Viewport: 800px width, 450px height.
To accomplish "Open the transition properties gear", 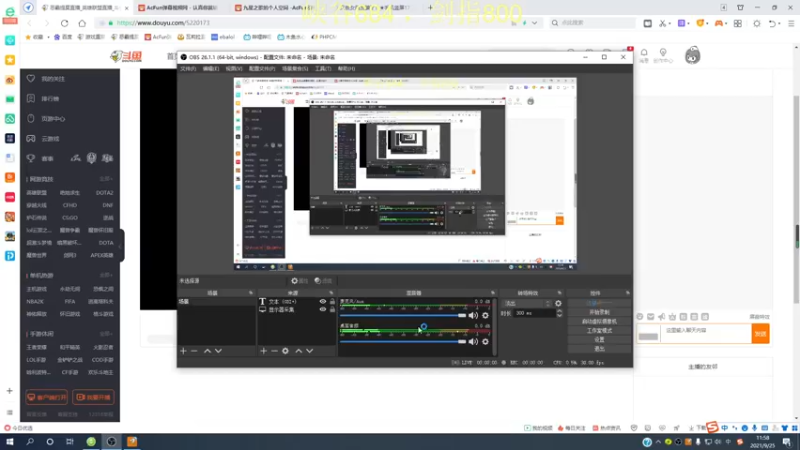I will (558, 304).
